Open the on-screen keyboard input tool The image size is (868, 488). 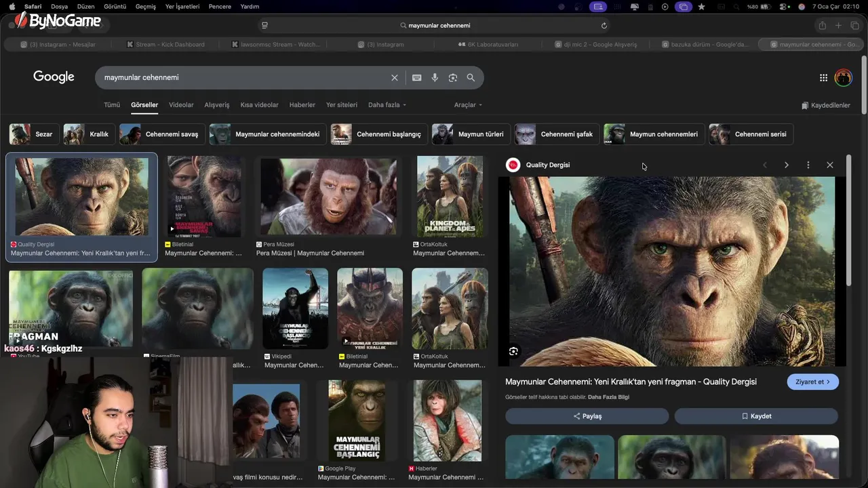pos(416,78)
